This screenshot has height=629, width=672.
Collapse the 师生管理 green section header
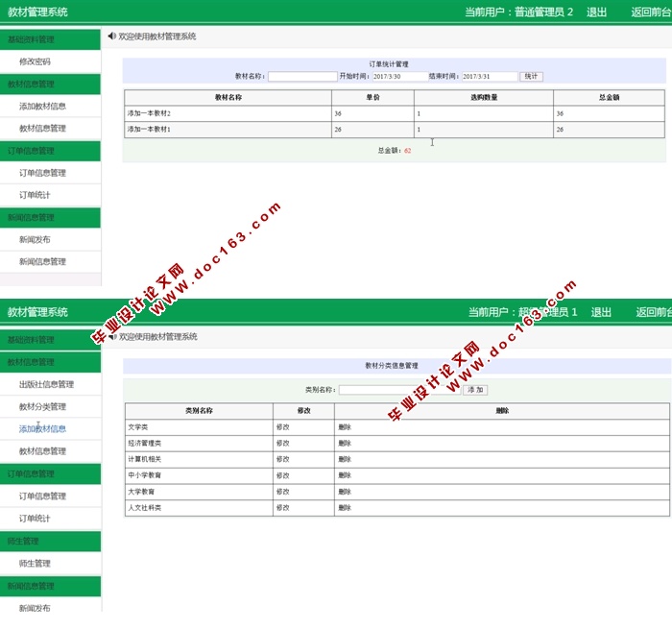click(50, 541)
